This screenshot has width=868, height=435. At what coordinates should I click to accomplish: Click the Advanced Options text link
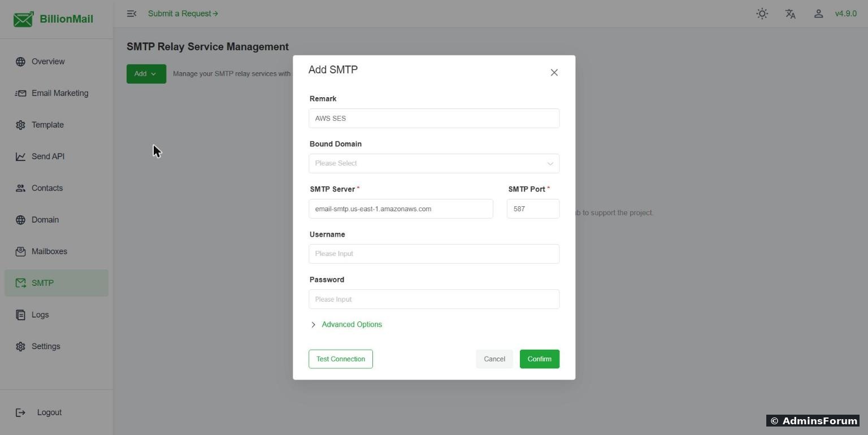352,325
